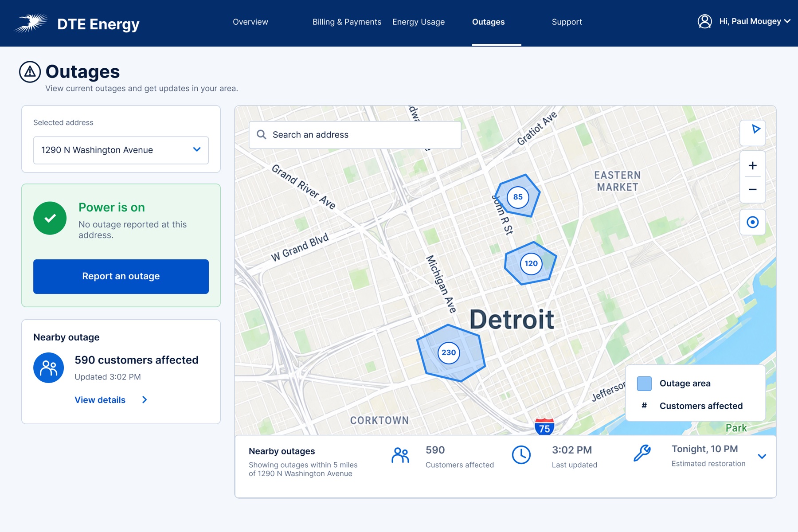Click the Customers affected legend entry
Viewport: 798px width, 532px height.
pos(701,406)
